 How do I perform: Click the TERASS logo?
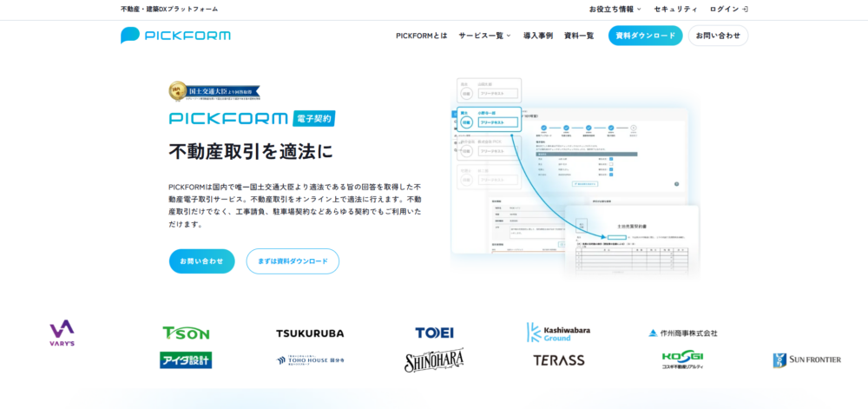point(558,360)
